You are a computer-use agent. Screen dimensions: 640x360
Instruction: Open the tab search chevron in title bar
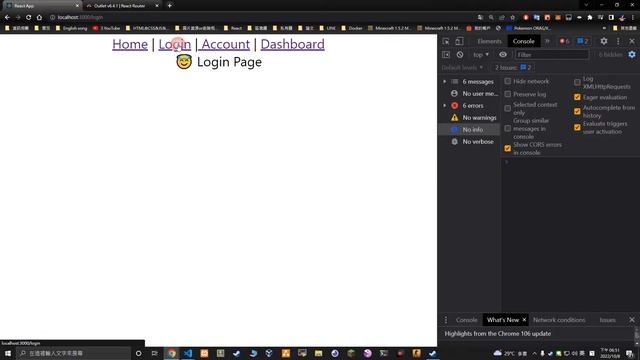point(586,5)
